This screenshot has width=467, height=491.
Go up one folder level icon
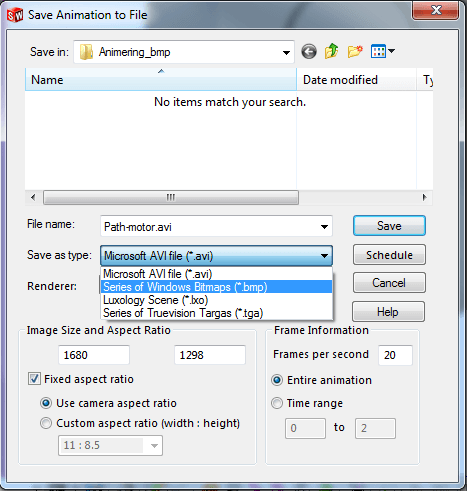(331, 51)
